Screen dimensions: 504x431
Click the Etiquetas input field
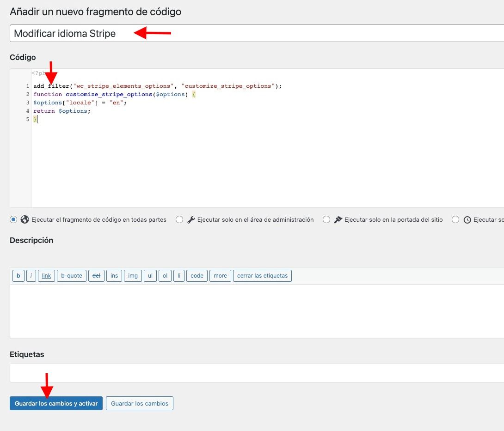[x=257, y=372]
